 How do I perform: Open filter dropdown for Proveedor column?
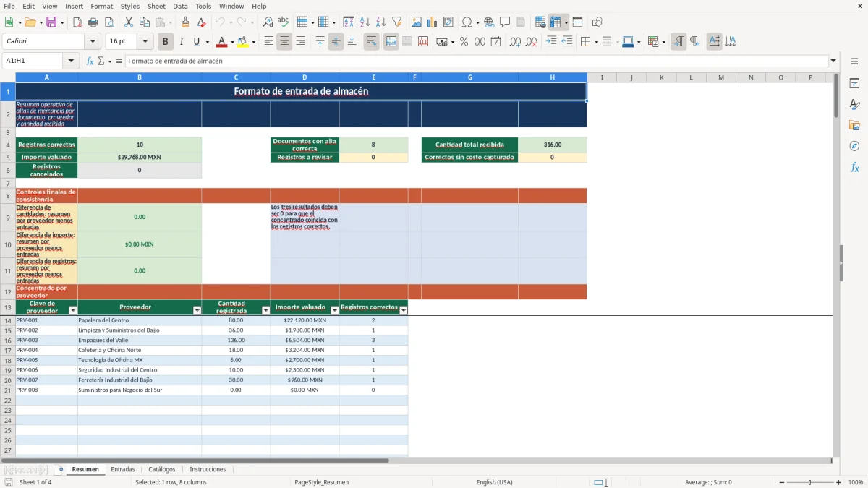197,310
